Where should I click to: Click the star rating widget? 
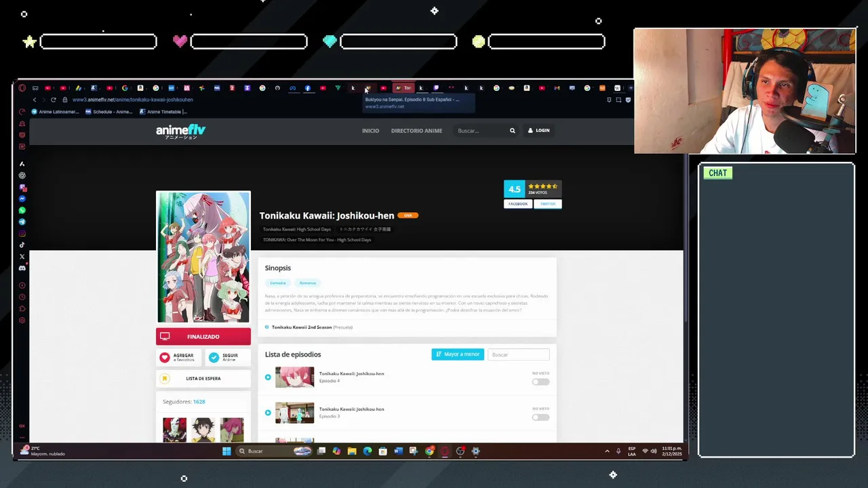tap(542, 186)
